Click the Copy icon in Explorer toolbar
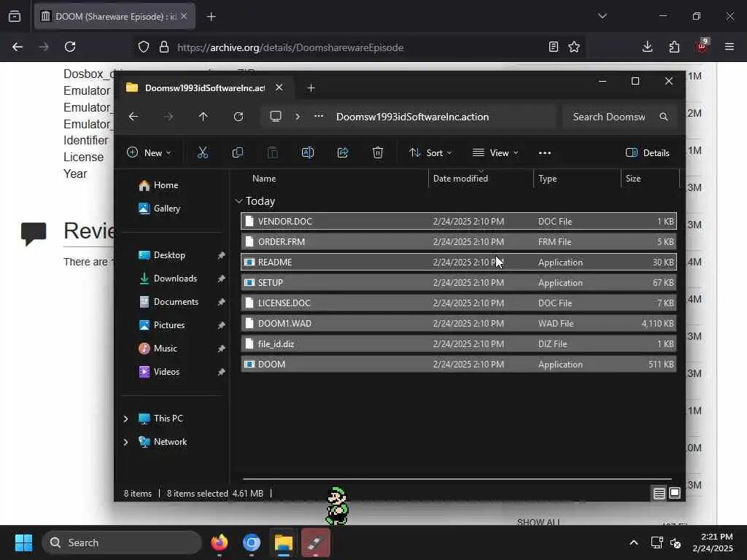This screenshot has height=560, width=747. [x=238, y=152]
